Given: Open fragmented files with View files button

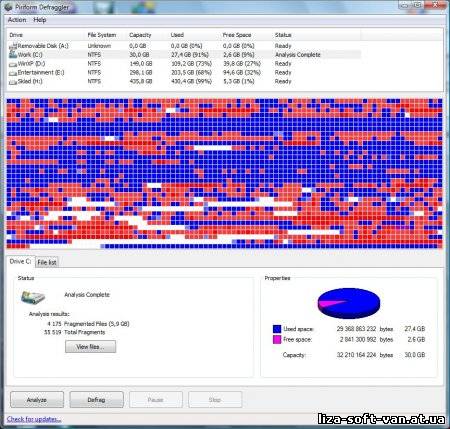Looking at the screenshot, I should (90, 347).
